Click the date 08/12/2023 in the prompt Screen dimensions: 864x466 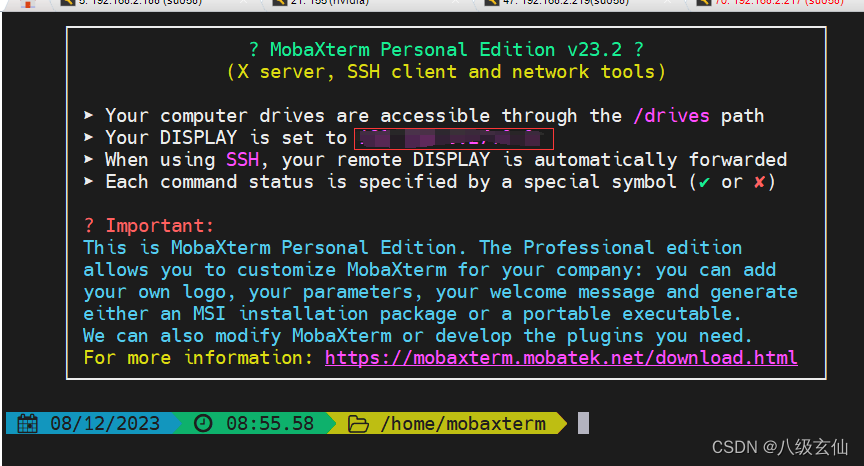(105, 424)
